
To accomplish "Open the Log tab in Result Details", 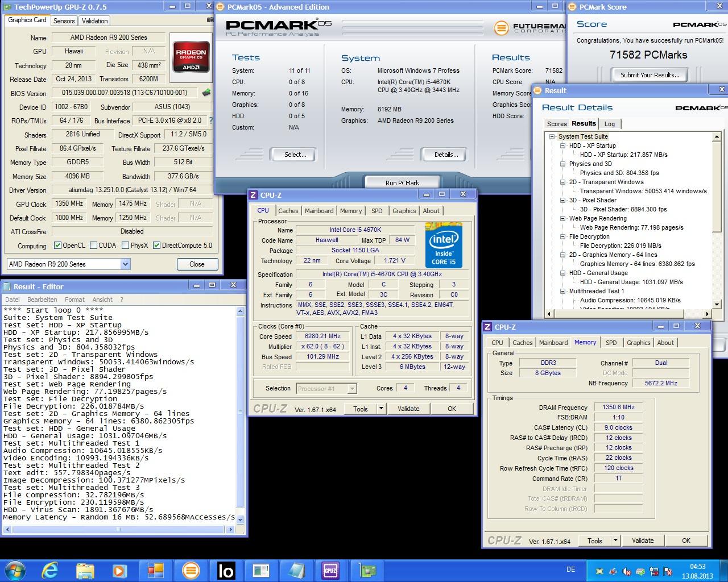I will tap(610, 124).
